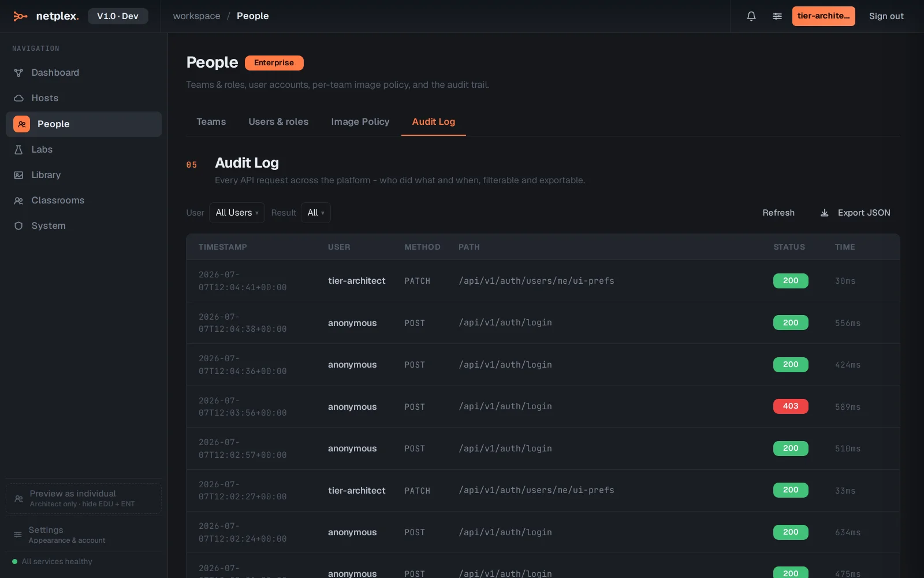The height and width of the screenshot is (578, 924).
Task: Click timestamp 2026-07-07T12:03:56+00:00
Action: tap(243, 407)
